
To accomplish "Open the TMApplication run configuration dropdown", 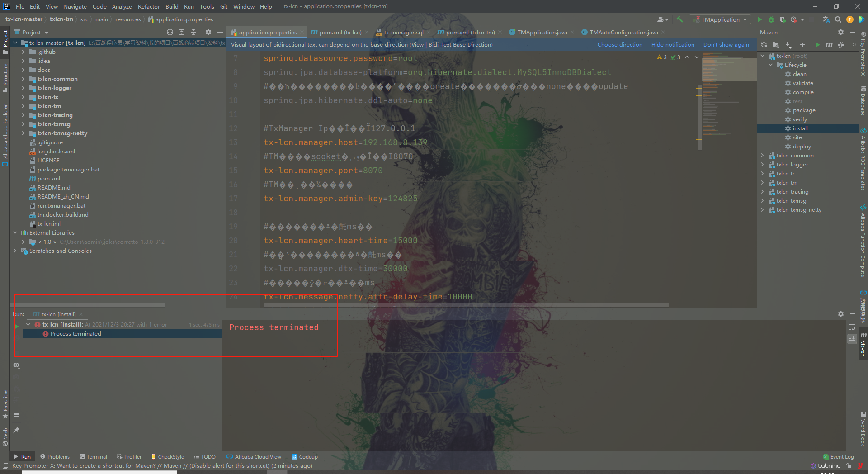I will coord(720,19).
